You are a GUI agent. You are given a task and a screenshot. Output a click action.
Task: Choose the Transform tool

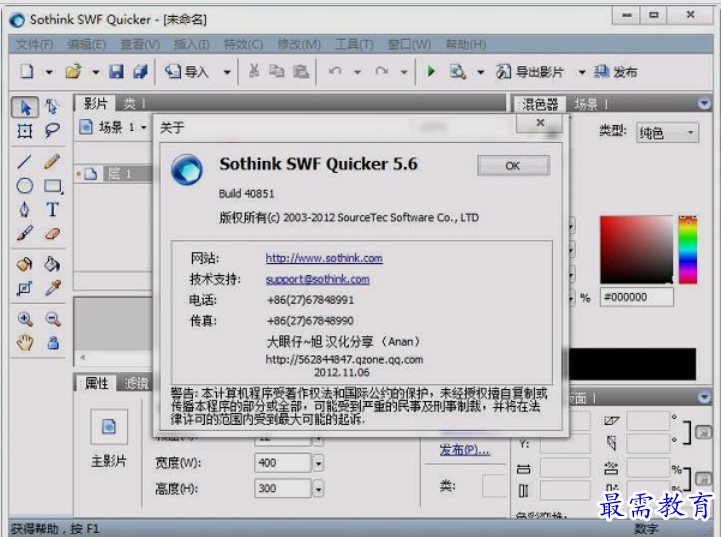tap(25, 131)
